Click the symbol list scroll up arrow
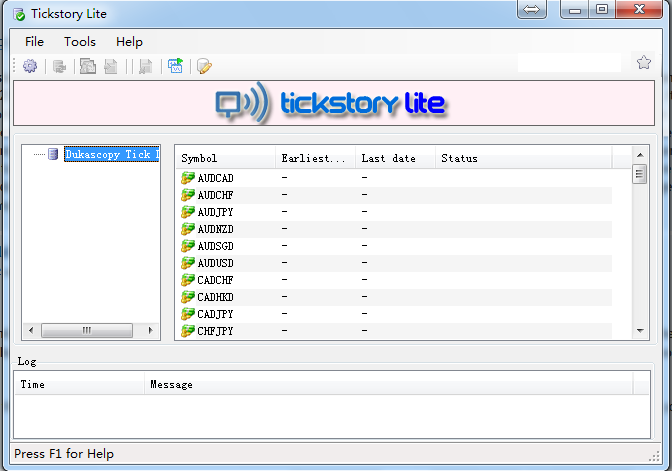The height and width of the screenshot is (471, 672). pos(640,155)
